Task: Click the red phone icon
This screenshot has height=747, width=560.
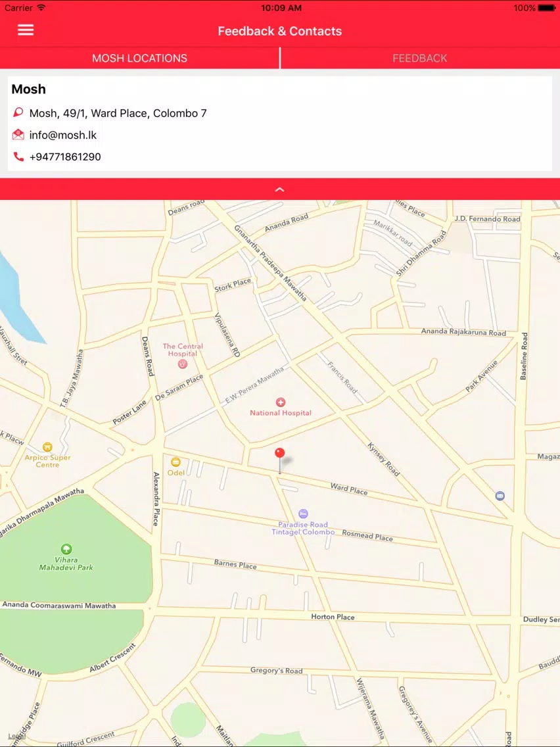Action: (18, 157)
